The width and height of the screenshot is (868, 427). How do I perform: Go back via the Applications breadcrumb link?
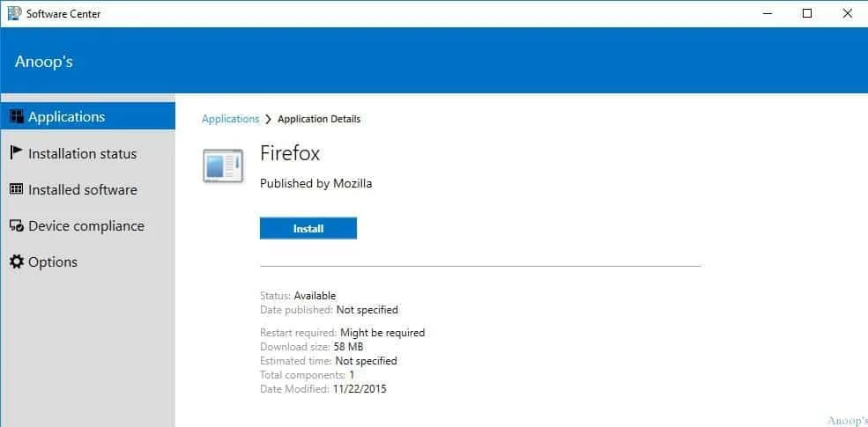[x=230, y=119]
